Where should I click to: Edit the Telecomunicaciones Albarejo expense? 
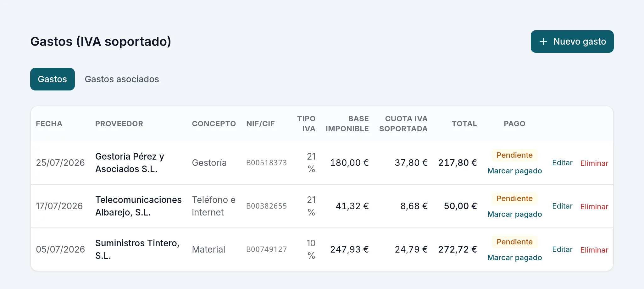point(562,206)
